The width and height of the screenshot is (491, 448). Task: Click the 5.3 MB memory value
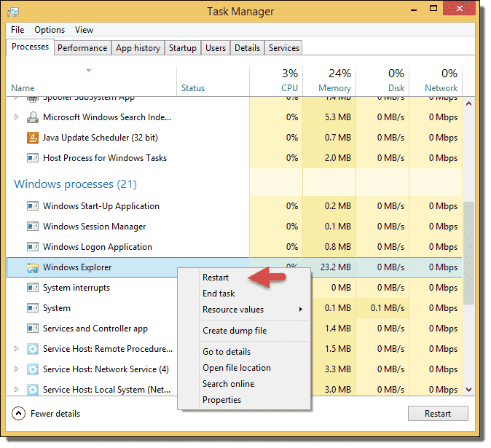(x=337, y=117)
